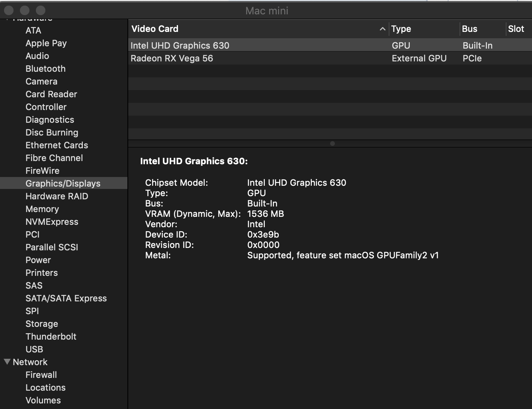Click the Intel UHD Graphics 630 detail heading
The image size is (532, 409).
point(194,161)
